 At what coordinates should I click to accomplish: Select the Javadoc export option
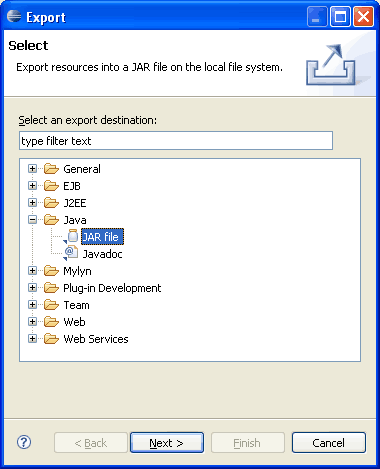point(102,254)
